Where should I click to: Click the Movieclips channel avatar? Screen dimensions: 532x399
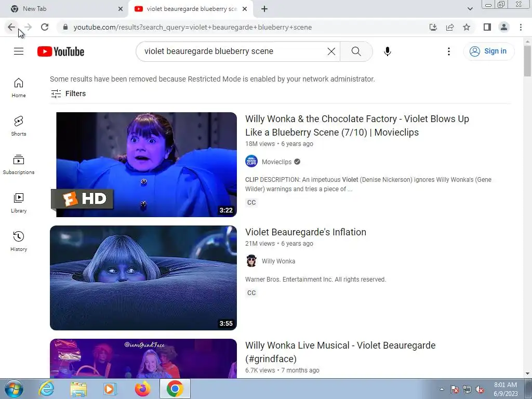click(251, 162)
